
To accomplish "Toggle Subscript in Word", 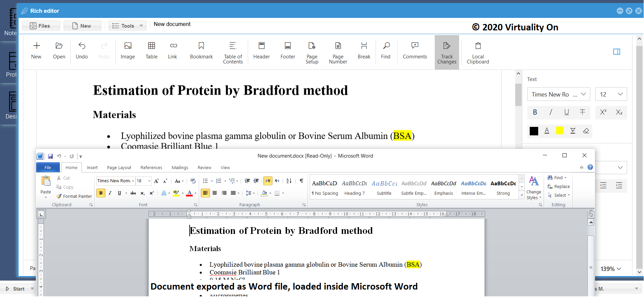I will (143, 193).
